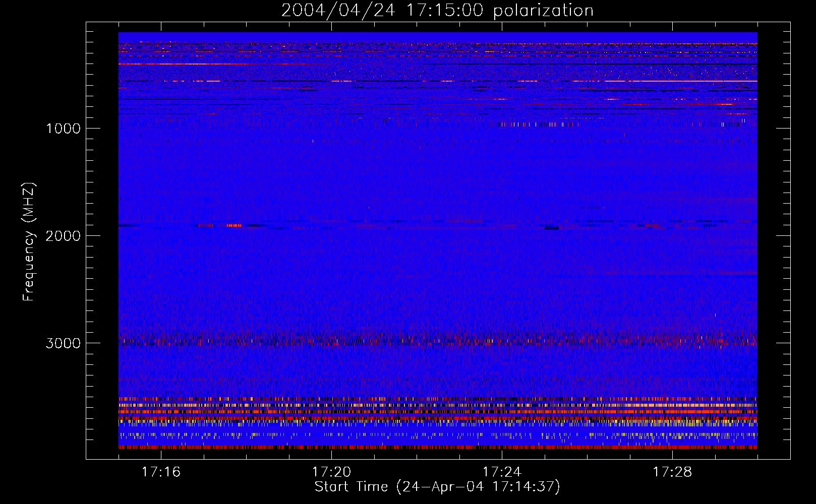Click the 1000 frequency tick label

63,129
